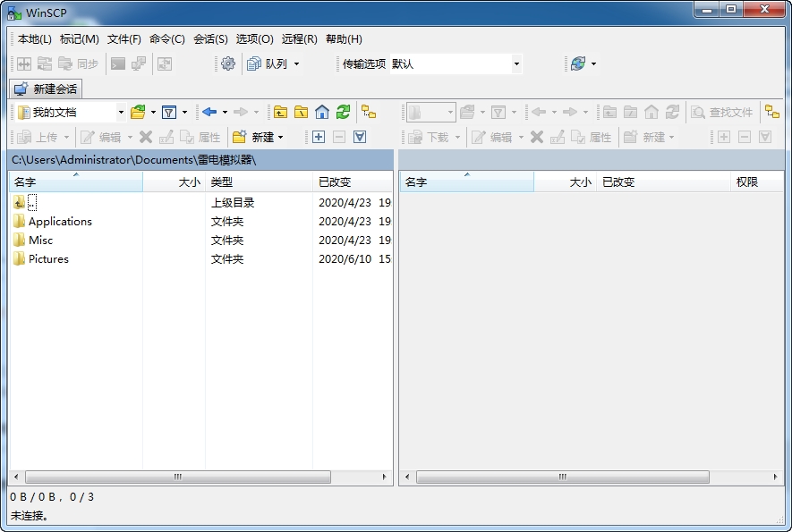
Task: Open the local folder open icon
Action: tap(138, 112)
